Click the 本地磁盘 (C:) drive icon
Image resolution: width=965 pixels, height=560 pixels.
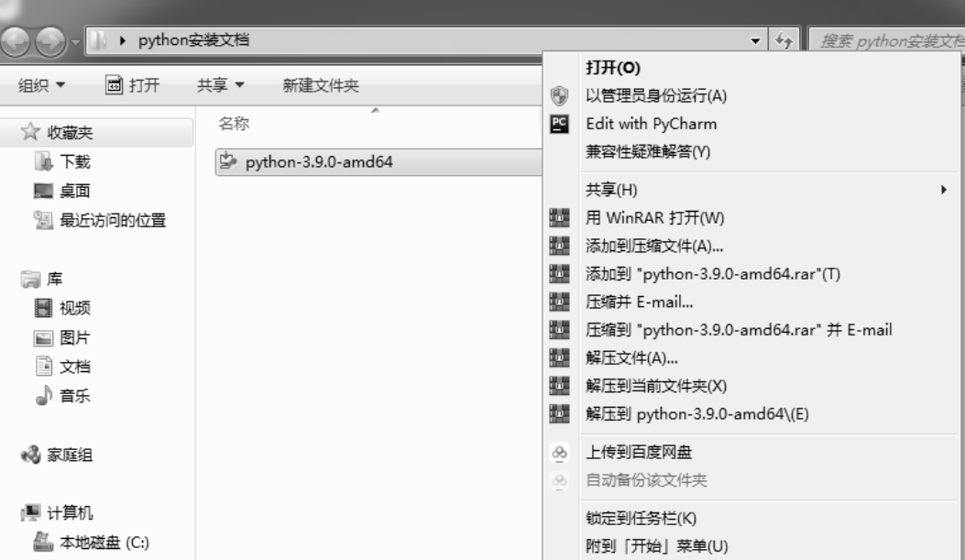tap(43, 542)
